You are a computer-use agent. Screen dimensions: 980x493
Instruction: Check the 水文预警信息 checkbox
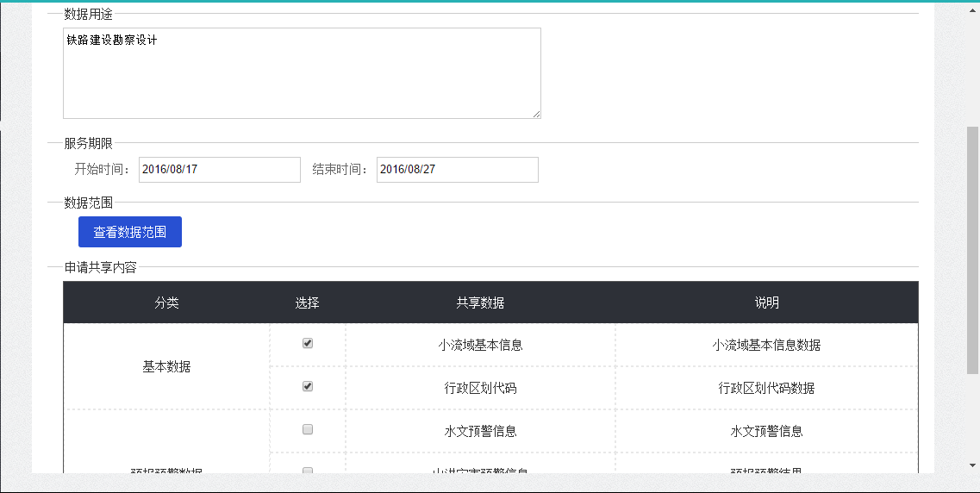pyautogui.click(x=308, y=429)
